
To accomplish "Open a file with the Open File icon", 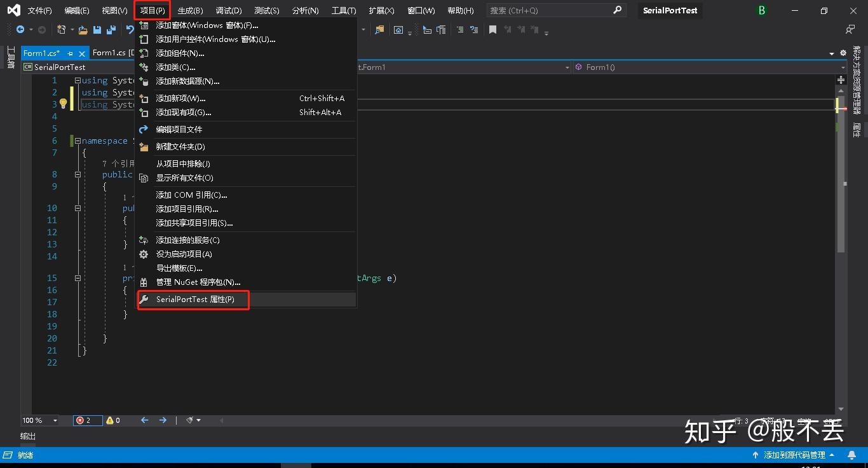I will click(x=83, y=29).
